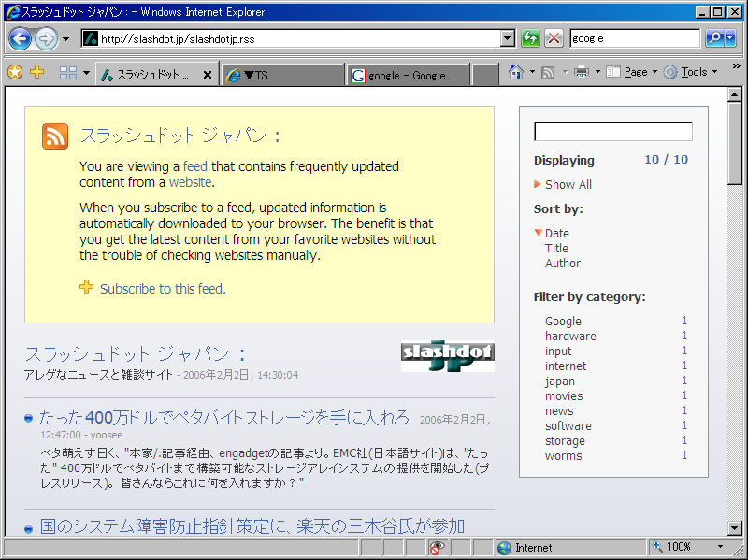The image size is (748, 560).
Task: Run search with the magnifier icon
Action: click(714, 38)
